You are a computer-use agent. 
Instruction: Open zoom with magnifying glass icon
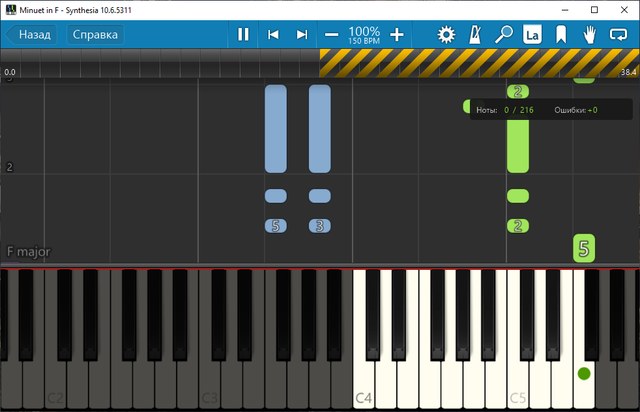click(504, 35)
